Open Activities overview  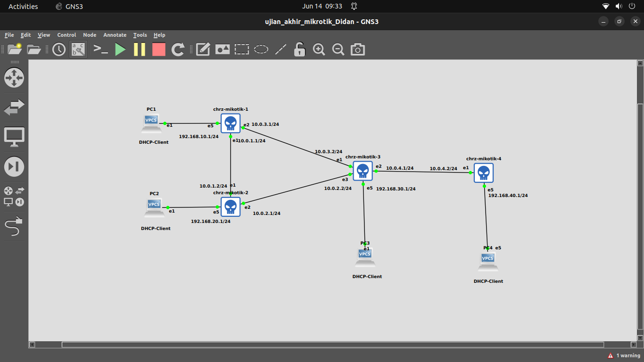[x=23, y=7]
